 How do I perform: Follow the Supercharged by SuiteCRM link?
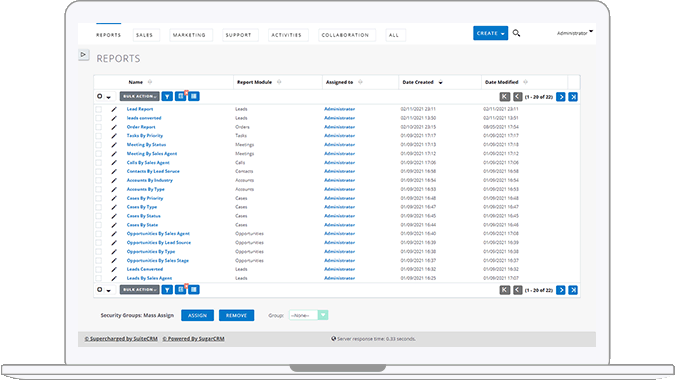coord(121,339)
